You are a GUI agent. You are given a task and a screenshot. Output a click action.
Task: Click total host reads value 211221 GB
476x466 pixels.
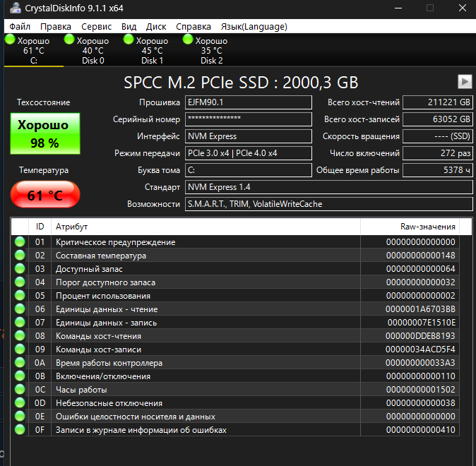click(x=437, y=102)
